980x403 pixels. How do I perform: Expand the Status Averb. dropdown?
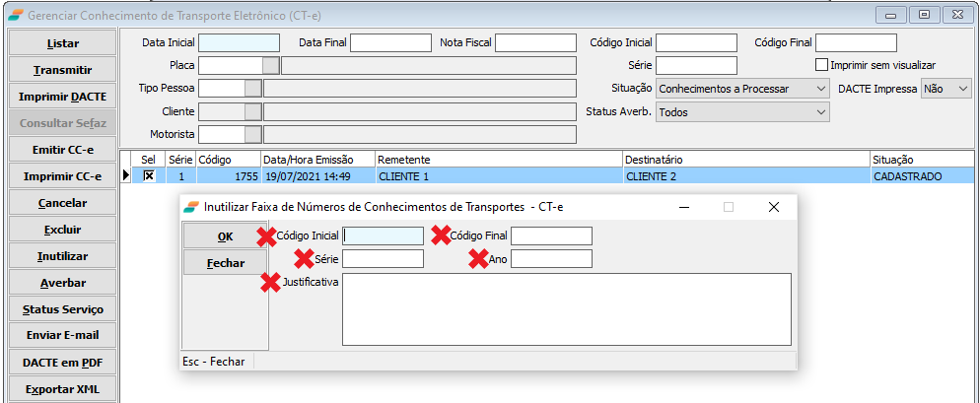coord(821,112)
